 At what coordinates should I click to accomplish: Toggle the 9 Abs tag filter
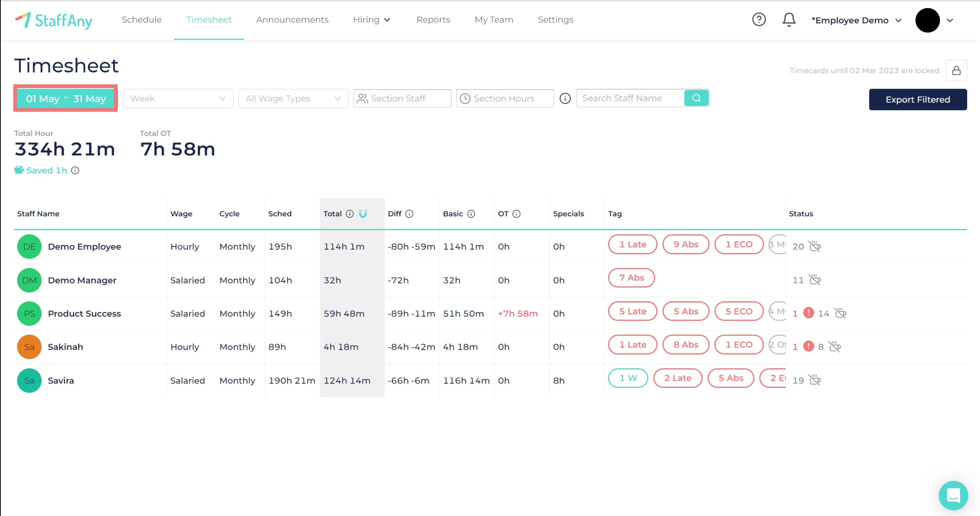pos(685,244)
